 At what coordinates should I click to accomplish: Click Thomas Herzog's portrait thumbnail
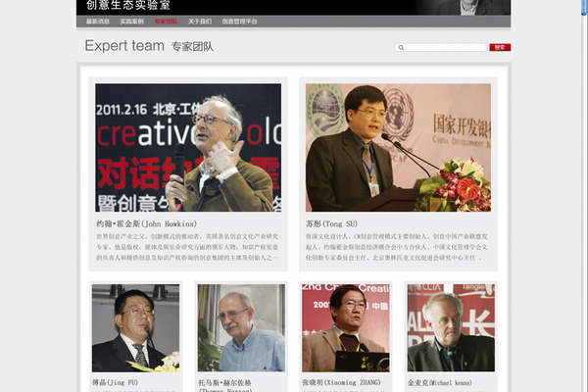pyautogui.click(x=241, y=328)
